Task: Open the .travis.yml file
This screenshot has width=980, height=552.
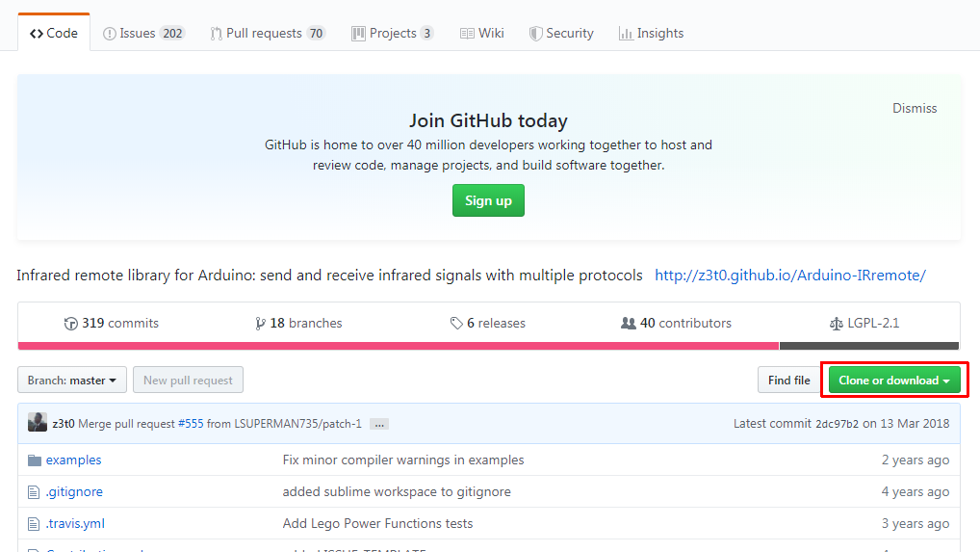Action: [x=75, y=524]
